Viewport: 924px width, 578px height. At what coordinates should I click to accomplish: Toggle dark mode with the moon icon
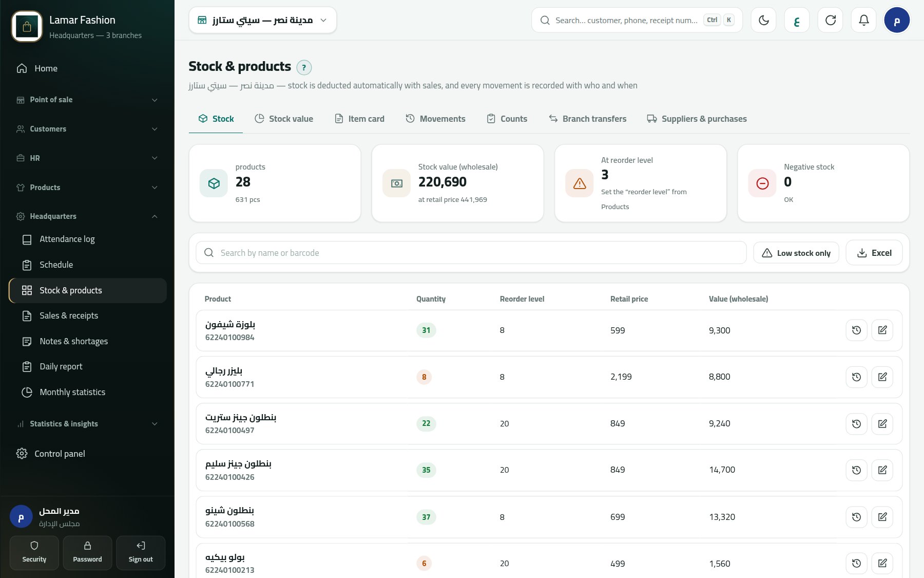[763, 20]
